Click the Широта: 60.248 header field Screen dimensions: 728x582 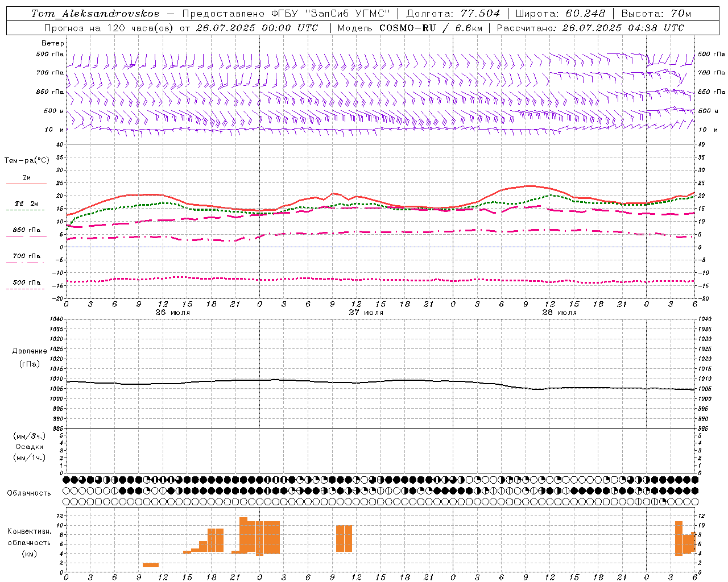(x=561, y=14)
